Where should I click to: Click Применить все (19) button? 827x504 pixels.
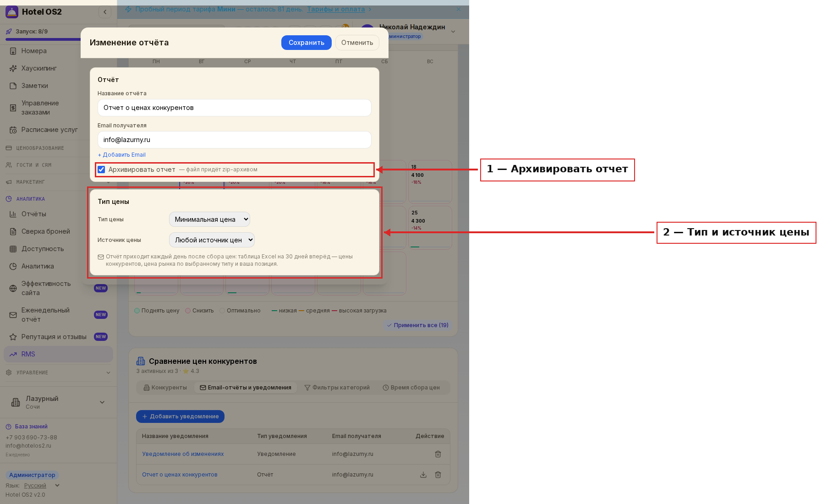coord(418,325)
